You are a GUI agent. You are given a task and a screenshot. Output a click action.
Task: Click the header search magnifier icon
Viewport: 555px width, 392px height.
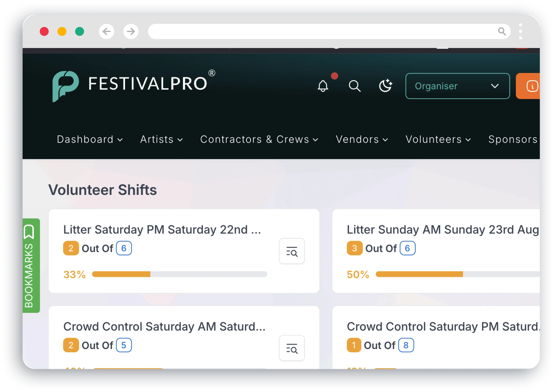coord(354,86)
